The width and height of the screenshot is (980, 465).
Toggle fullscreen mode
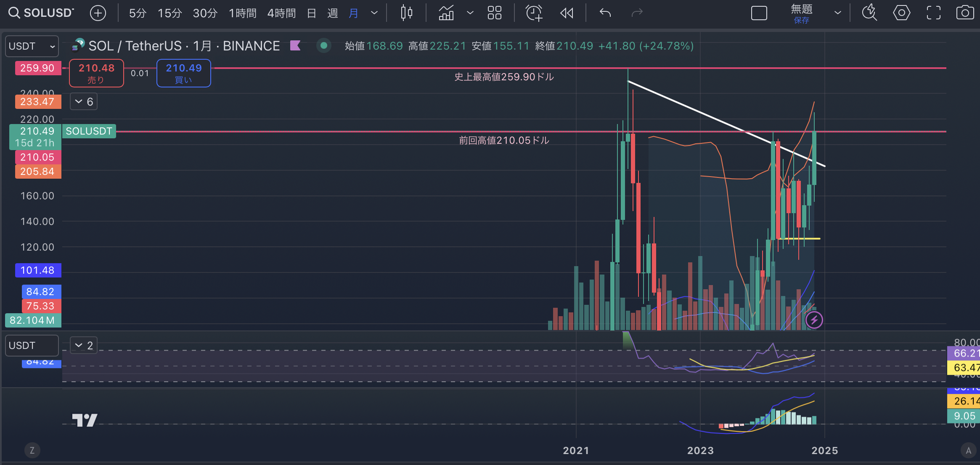coord(934,13)
